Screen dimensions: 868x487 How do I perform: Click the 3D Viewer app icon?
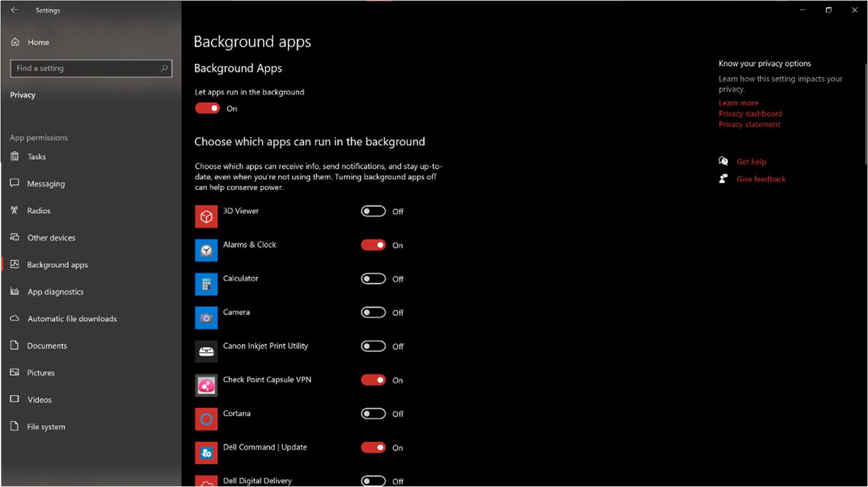point(206,217)
